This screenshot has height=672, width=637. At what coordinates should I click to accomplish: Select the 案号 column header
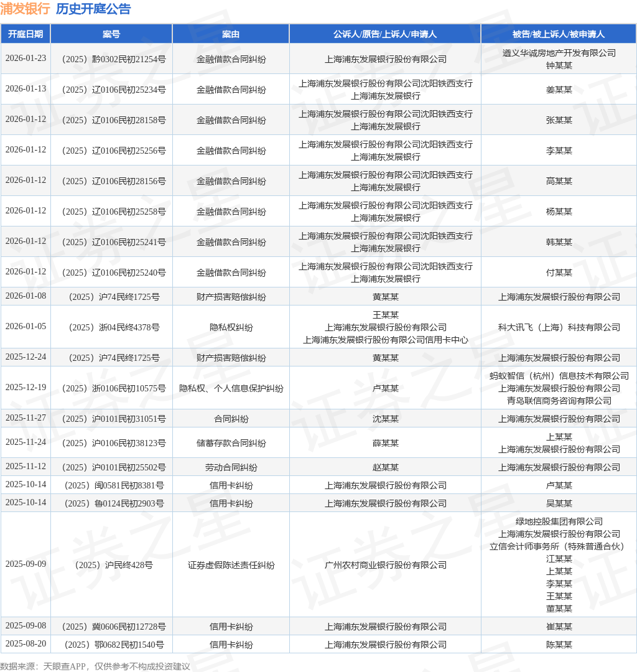[x=111, y=34]
